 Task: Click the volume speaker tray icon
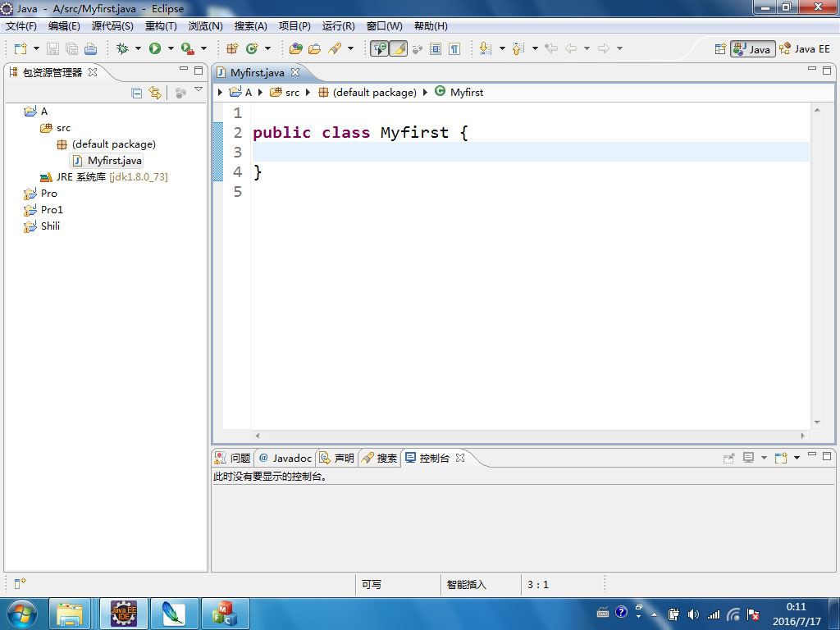[693, 614]
